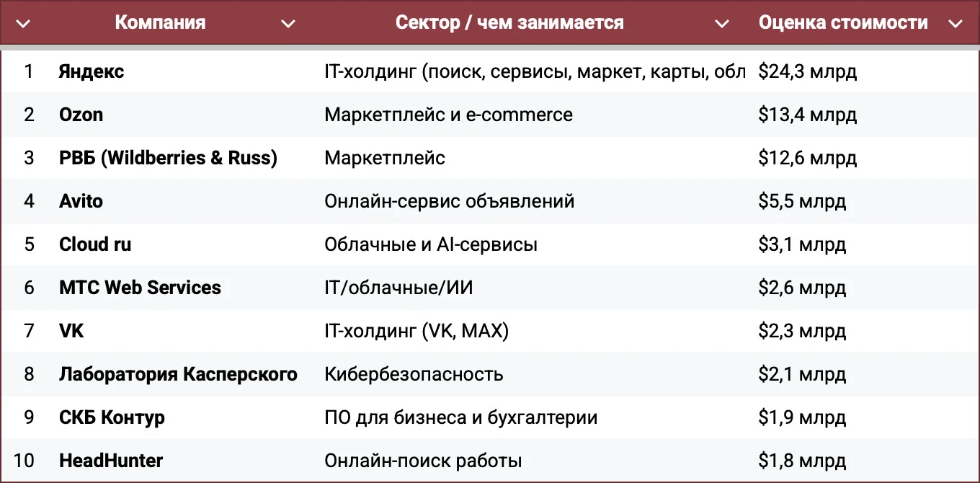Select the Avito company cell
The height and width of the screenshot is (483, 980).
(x=81, y=201)
